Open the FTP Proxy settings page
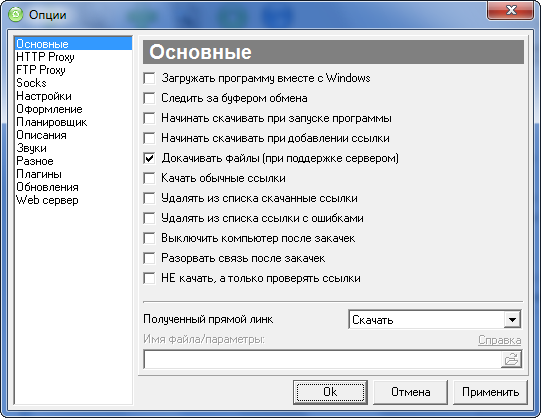 pos(73,70)
